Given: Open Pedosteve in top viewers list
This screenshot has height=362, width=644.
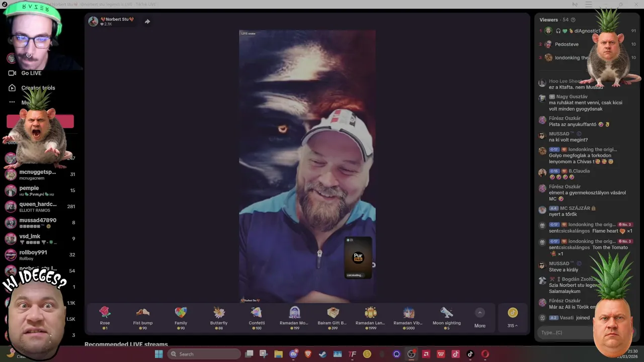Looking at the screenshot, I should click(567, 44).
